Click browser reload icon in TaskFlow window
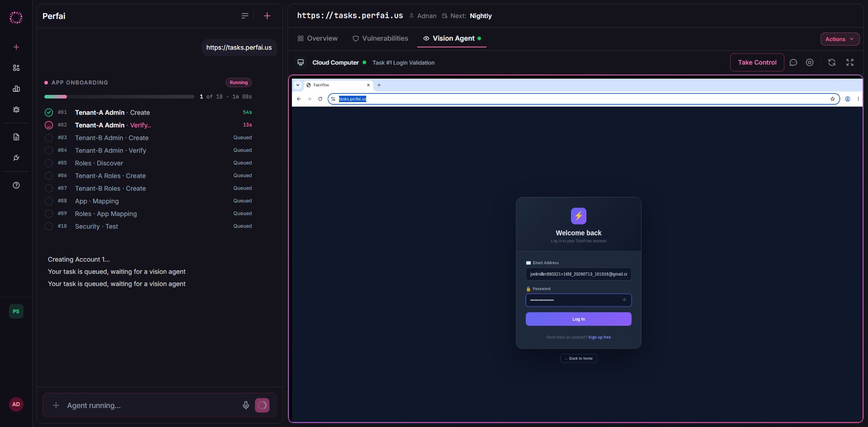 tap(320, 99)
